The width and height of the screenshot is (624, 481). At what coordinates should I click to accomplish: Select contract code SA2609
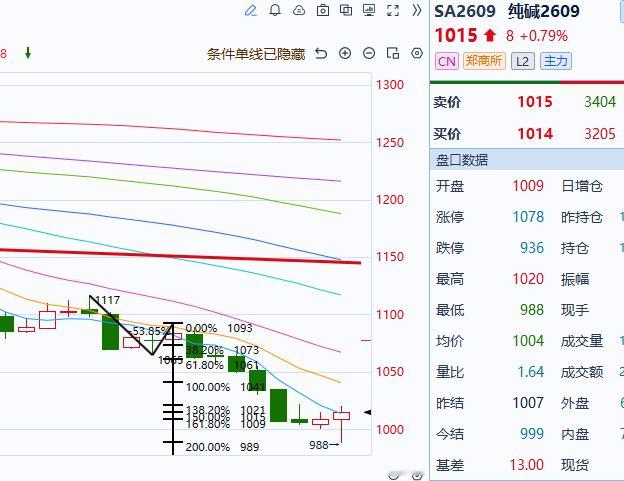(465, 11)
